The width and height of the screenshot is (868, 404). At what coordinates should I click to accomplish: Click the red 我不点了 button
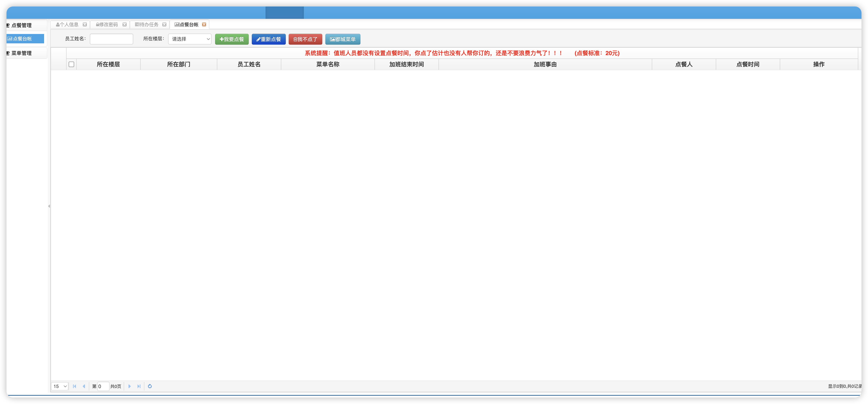pos(305,39)
